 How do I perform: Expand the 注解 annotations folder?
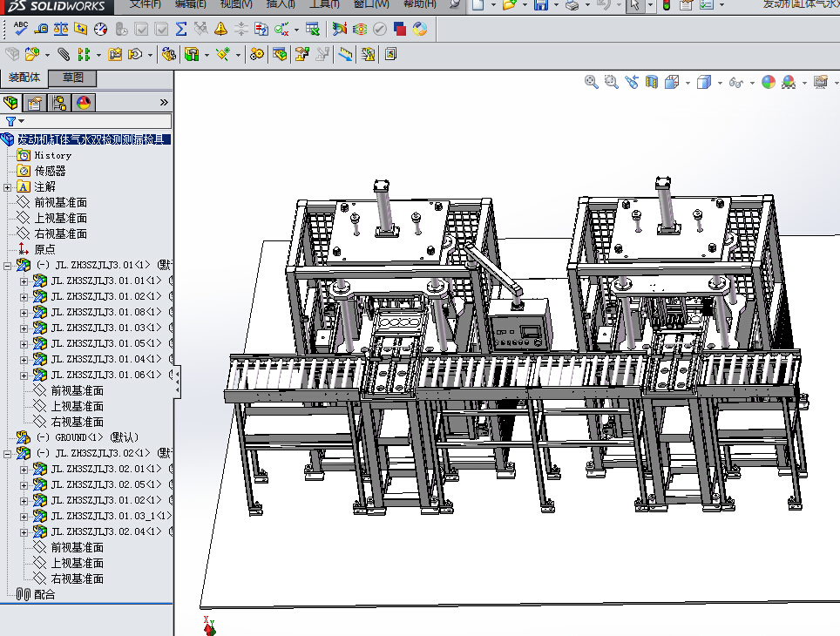pos(8,186)
